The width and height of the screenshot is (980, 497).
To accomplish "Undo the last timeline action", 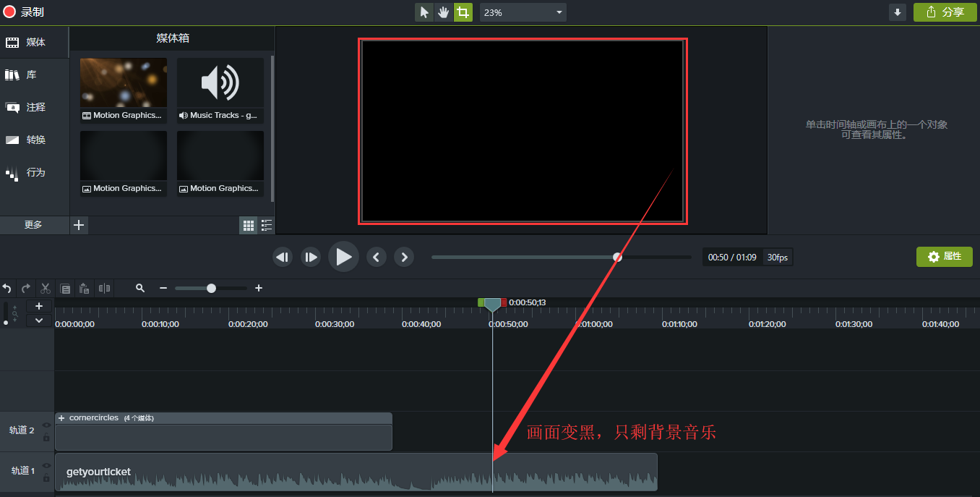I will pyautogui.click(x=7, y=288).
